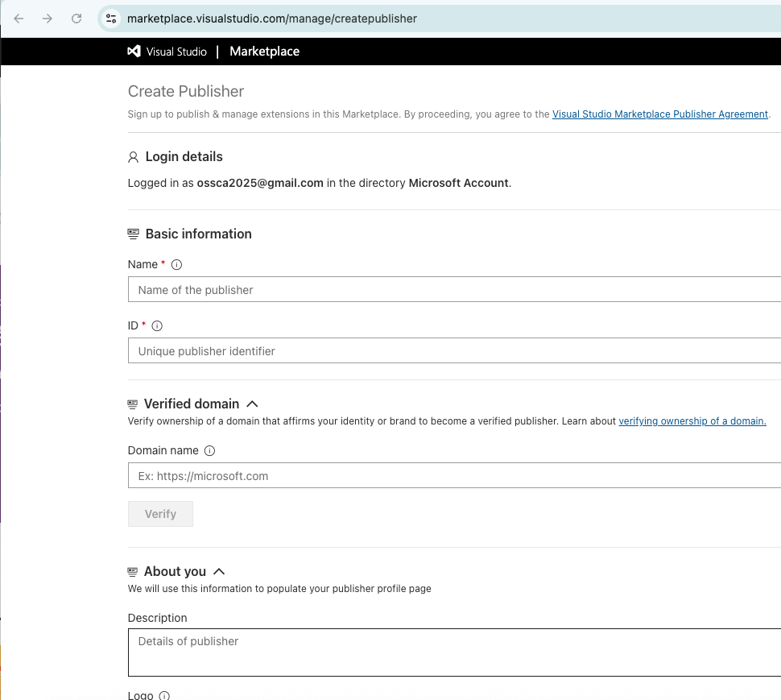781x700 pixels.
Task: Open verifying ownership of a domain link
Action: (692, 421)
